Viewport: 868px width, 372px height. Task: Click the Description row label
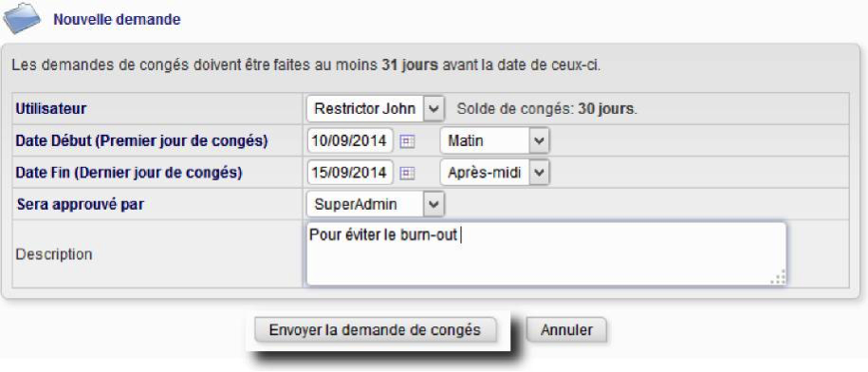pos(54,254)
